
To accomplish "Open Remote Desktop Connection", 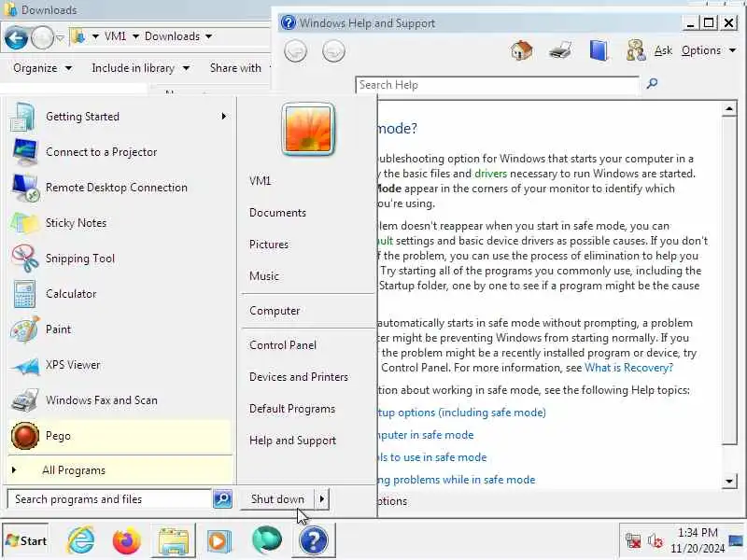I will click(120, 188).
